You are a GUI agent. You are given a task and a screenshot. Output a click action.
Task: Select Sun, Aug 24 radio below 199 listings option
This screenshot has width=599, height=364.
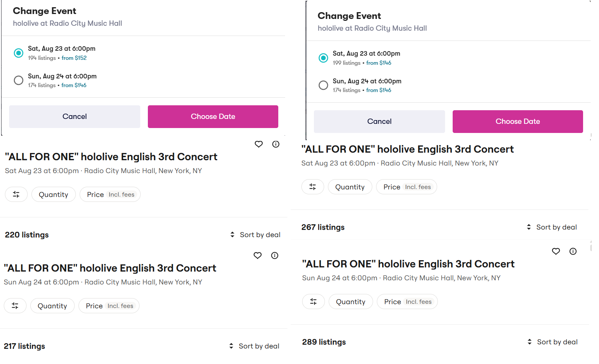click(323, 85)
